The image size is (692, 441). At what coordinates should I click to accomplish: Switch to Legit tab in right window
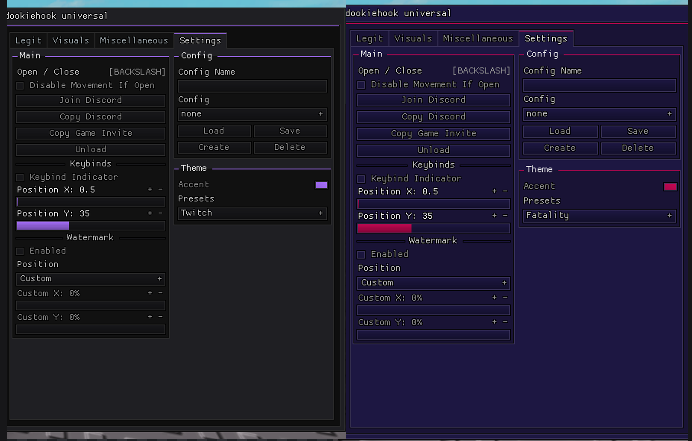[369, 39]
